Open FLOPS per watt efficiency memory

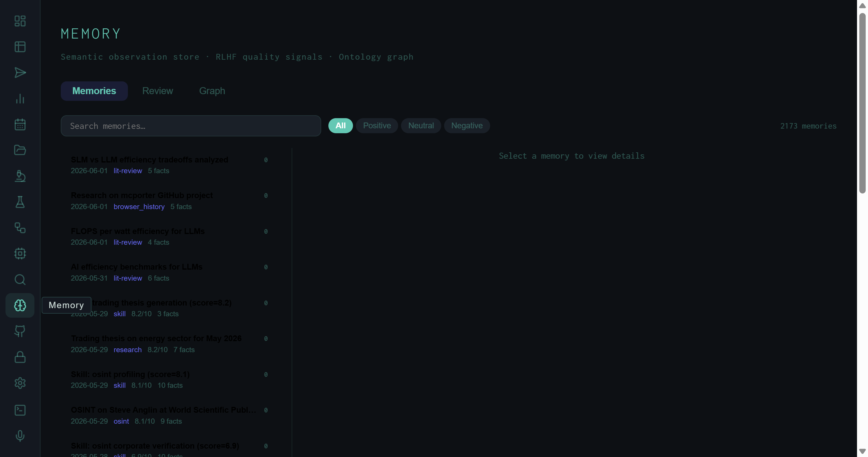click(170, 237)
